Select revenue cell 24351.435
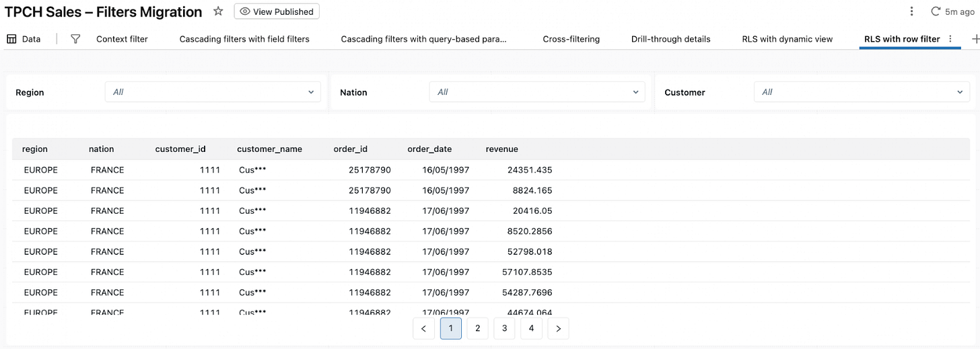980x349 pixels. 529,170
